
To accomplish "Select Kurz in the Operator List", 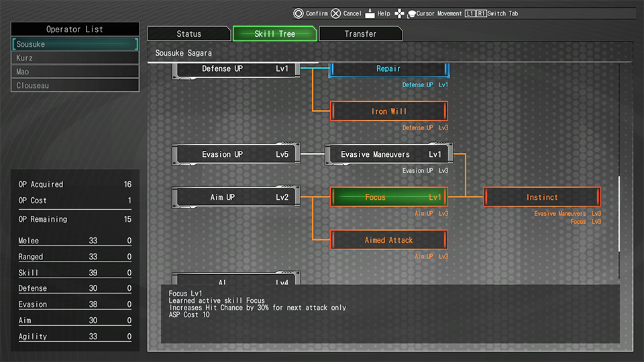I will coord(75,58).
